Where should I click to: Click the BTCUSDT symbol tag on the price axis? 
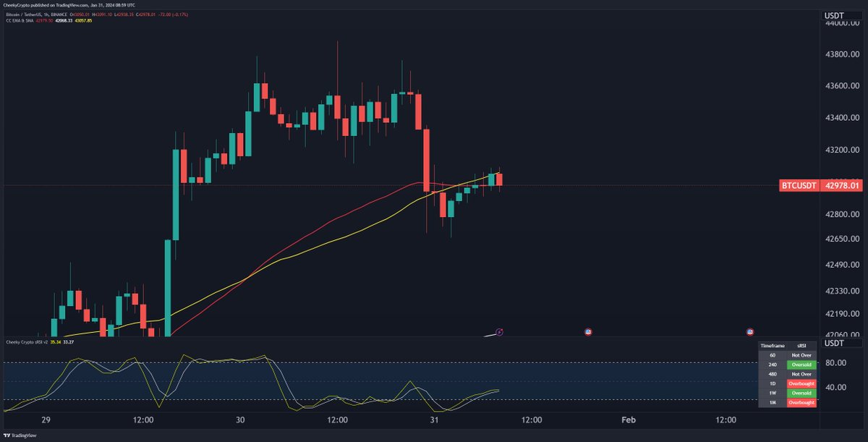[799, 186]
